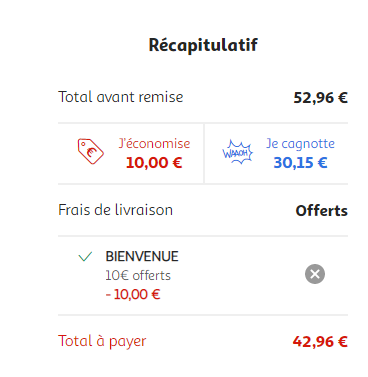This screenshot has width=368, height=377.
Task: Select the Je cagnotte label
Action: tap(300, 144)
